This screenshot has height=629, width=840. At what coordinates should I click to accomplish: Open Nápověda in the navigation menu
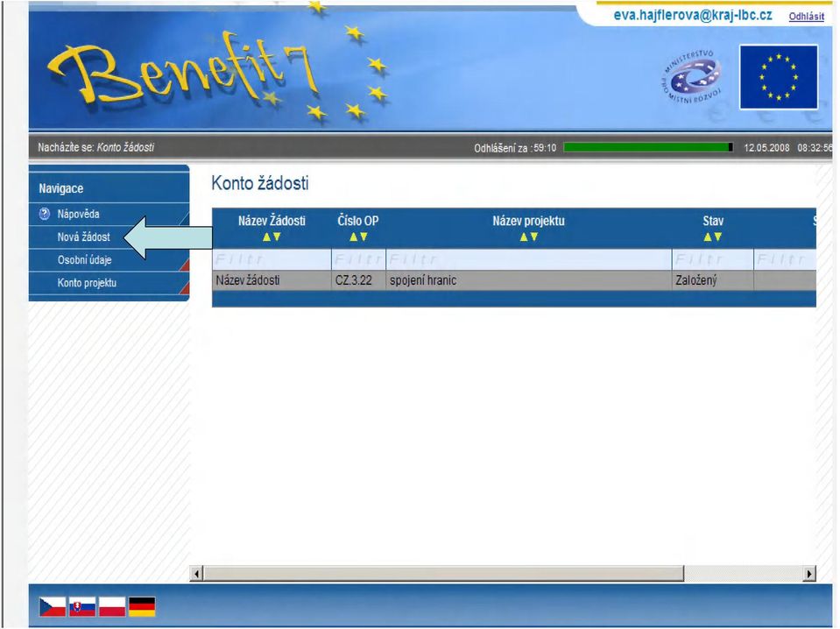click(78, 215)
